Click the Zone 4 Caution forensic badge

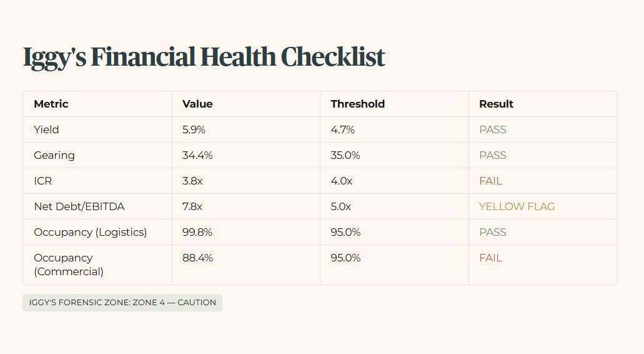click(122, 303)
